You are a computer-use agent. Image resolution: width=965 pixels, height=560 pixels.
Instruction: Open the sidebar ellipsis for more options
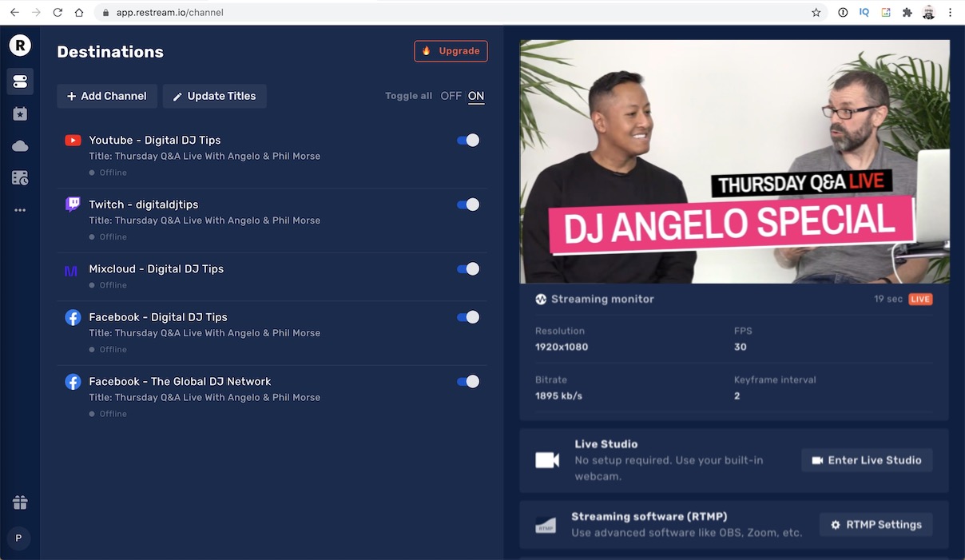(x=19, y=209)
